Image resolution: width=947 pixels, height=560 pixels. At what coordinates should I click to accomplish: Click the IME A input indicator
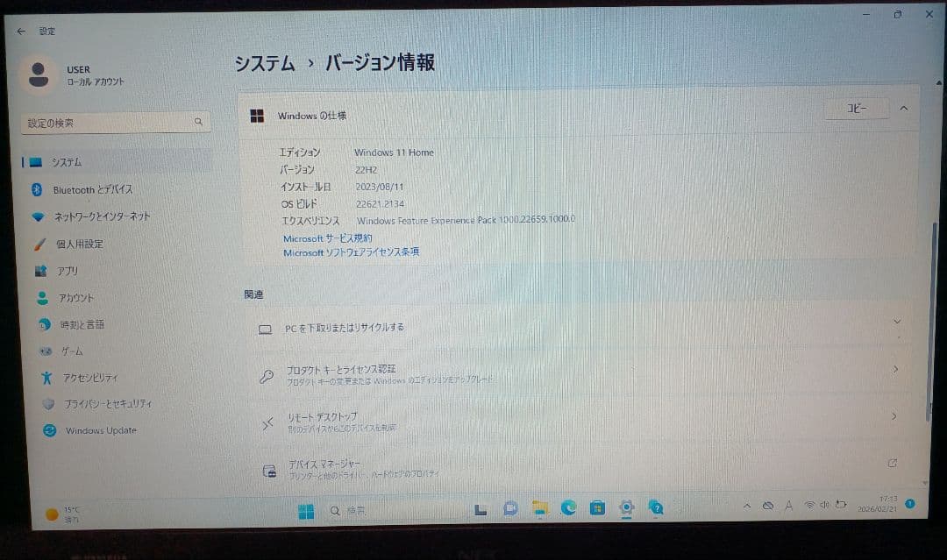pos(788,506)
